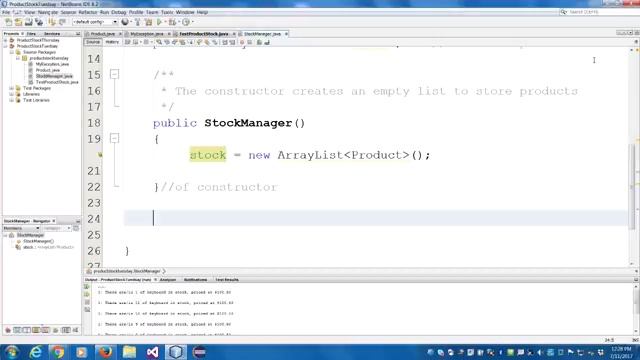Screen dimensions: 640x360
Task: Collapse the Javadoc comment fold at line 15
Action: point(114,74)
